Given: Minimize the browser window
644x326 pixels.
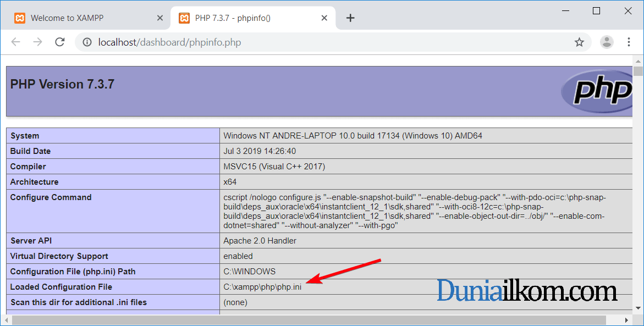Looking at the screenshot, I should [x=565, y=10].
